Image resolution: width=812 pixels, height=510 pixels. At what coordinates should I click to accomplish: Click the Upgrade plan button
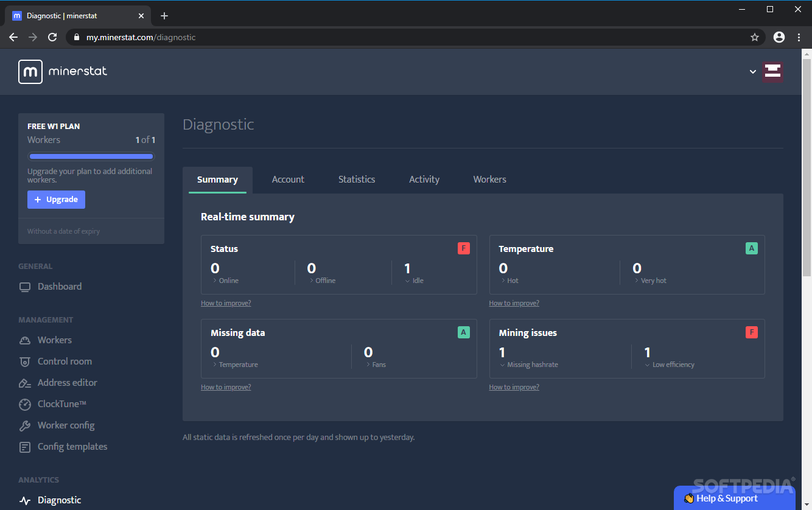pyautogui.click(x=56, y=199)
